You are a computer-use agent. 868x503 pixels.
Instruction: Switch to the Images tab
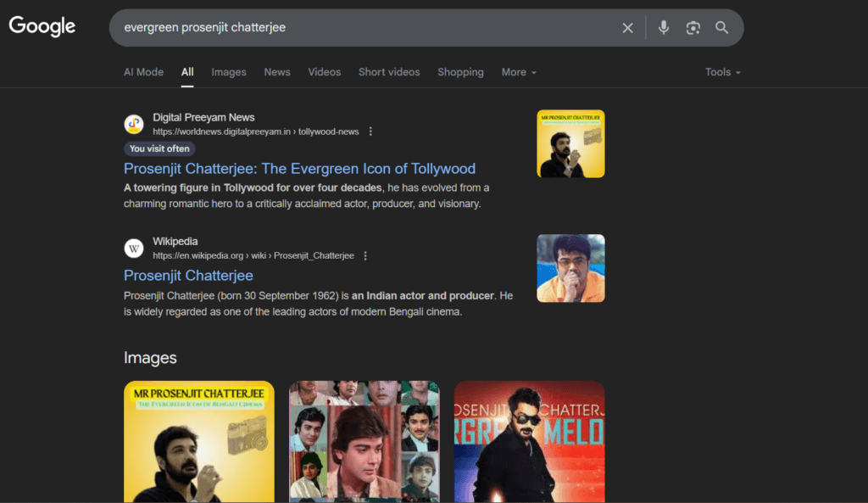[229, 72]
